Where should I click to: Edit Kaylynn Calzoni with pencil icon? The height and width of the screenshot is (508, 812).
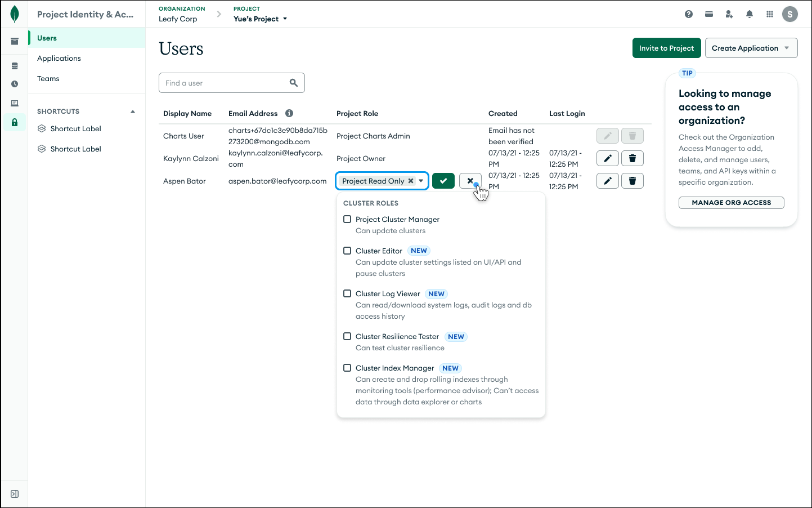click(x=608, y=158)
